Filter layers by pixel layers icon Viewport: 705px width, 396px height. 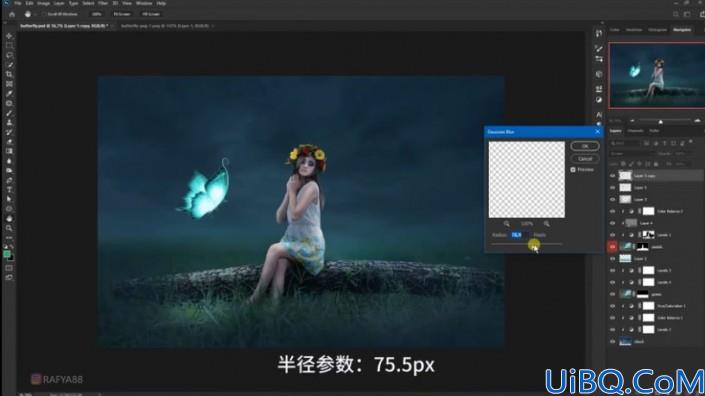point(647,143)
